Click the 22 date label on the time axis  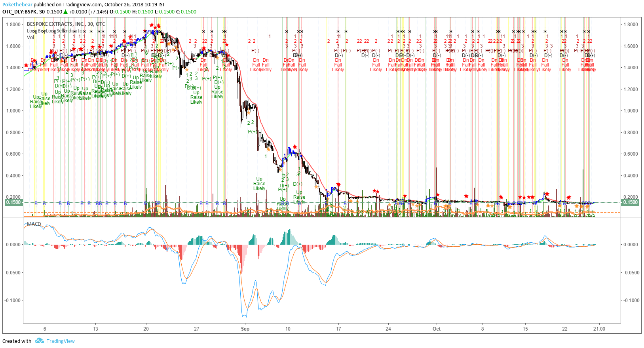coord(565,329)
